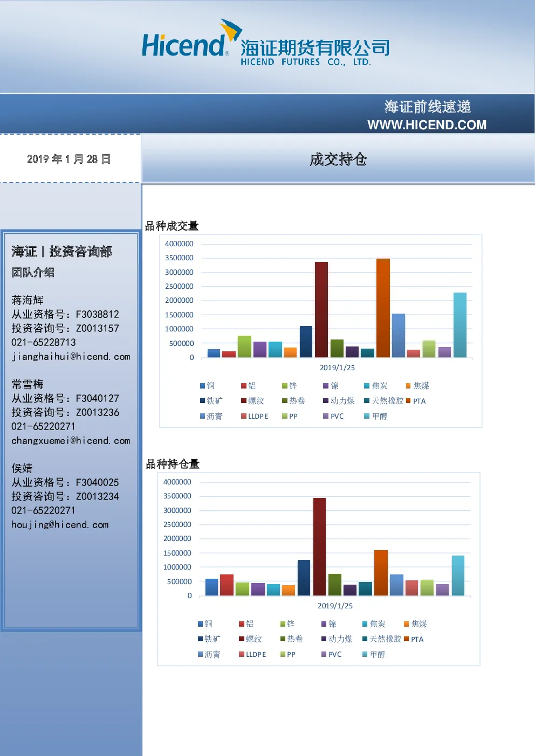535x756 pixels.
Task: Click the PP legend label in 品种持仓量 chart
Action: pyautogui.click(x=291, y=654)
